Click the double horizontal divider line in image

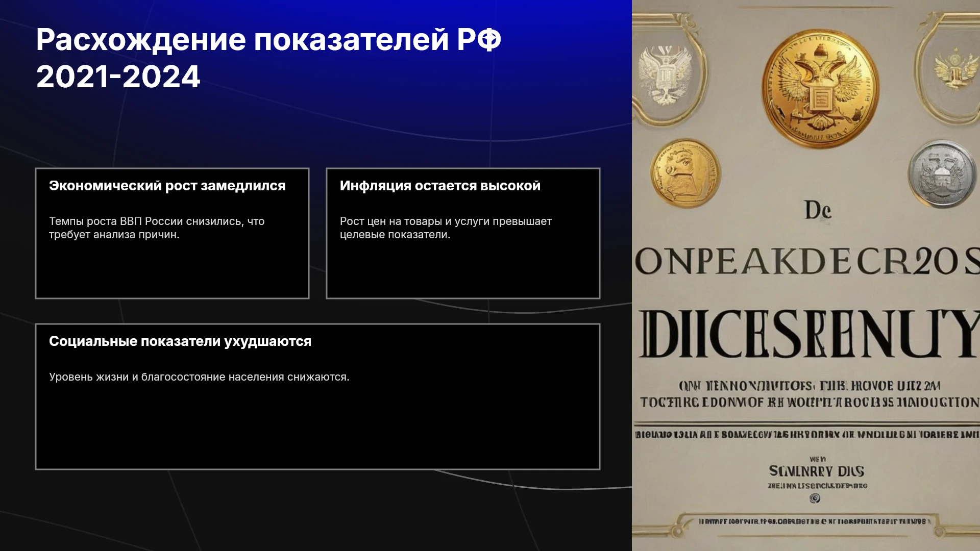pos(806,424)
